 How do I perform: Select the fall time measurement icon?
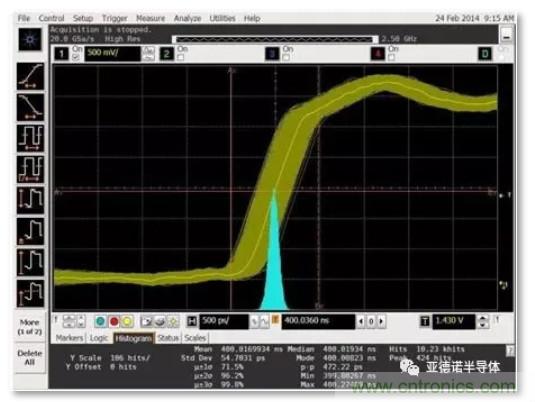[30, 107]
